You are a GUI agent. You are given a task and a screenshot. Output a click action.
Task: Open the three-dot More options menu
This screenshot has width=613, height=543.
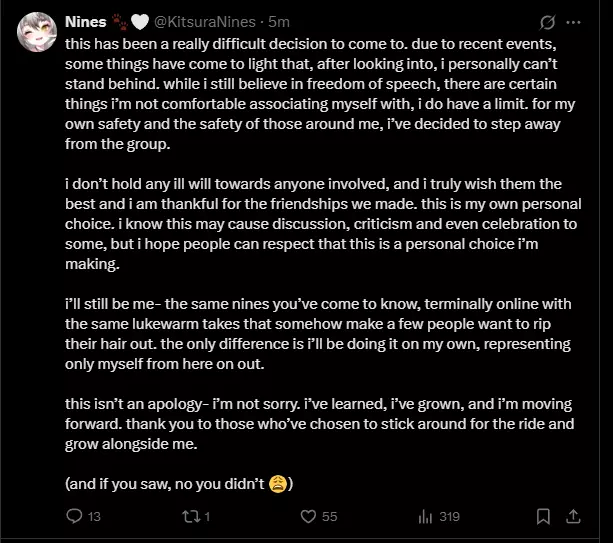coord(573,22)
